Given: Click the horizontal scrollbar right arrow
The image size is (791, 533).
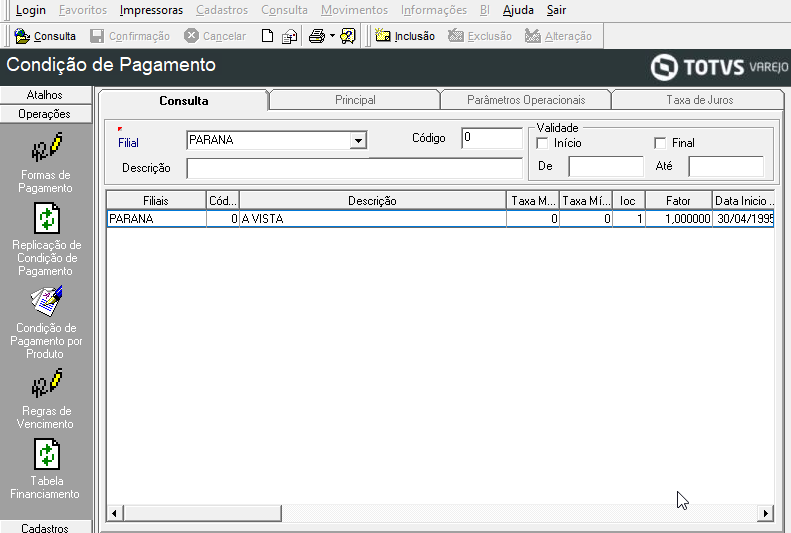Looking at the screenshot, I should click(766, 513).
